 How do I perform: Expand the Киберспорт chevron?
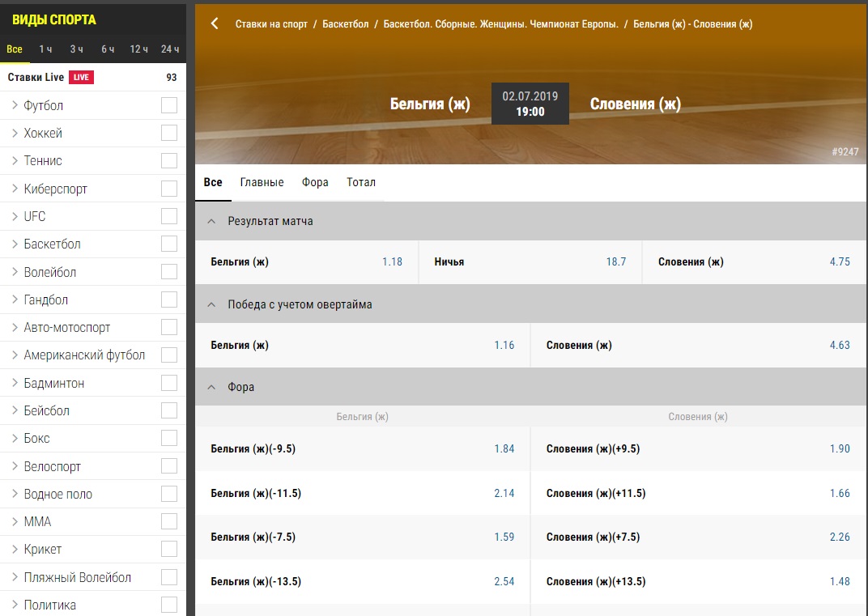click(x=15, y=188)
